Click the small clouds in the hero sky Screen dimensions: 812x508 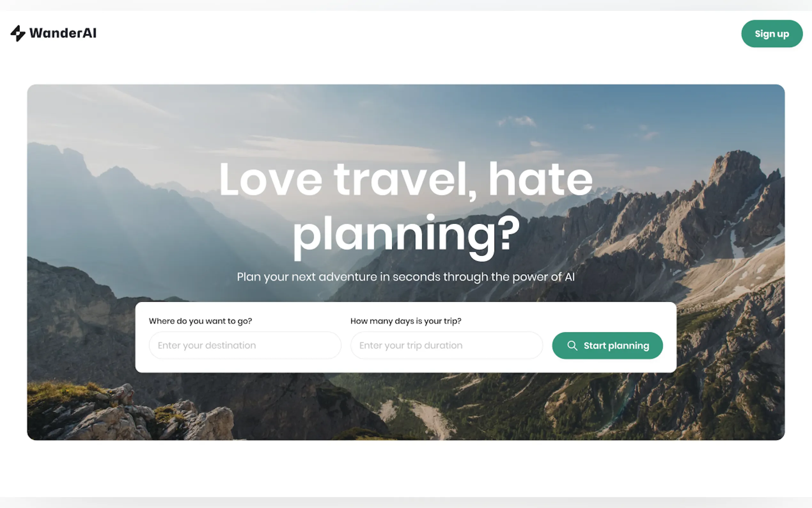coord(517,121)
